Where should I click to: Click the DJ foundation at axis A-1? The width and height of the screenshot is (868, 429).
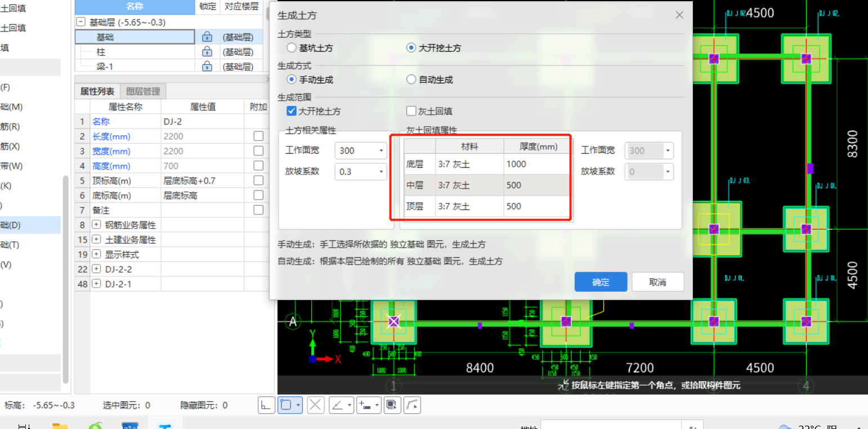(x=393, y=321)
